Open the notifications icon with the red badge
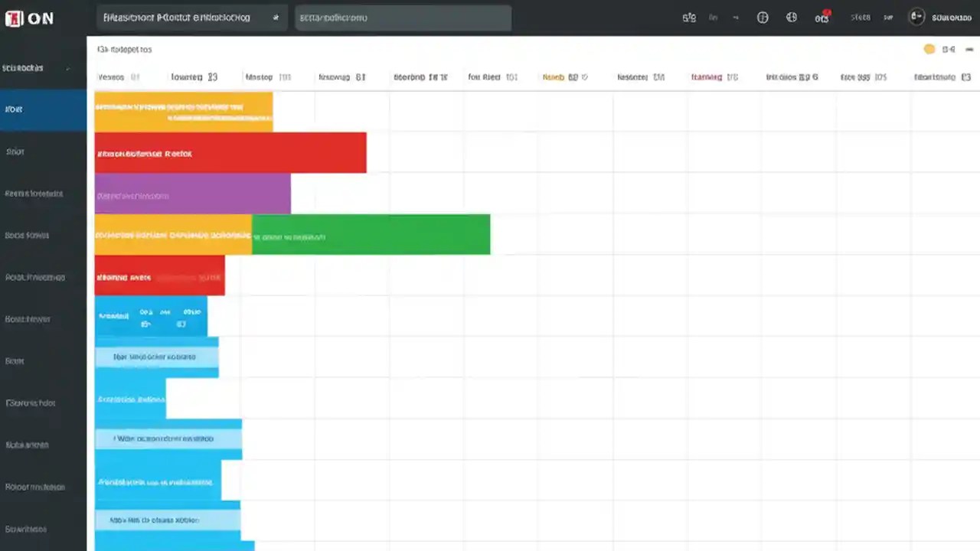Screen dimensions: 980x551 (822, 18)
